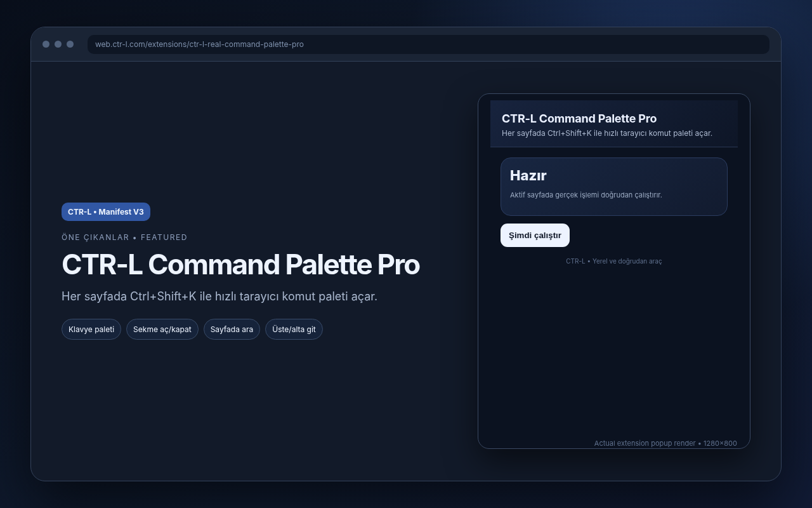Click the popup subtitle under the popup title

click(x=607, y=133)
